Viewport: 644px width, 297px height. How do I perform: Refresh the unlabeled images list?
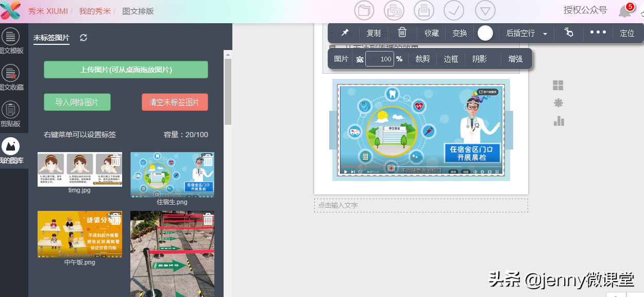click(x=83, y=37)
